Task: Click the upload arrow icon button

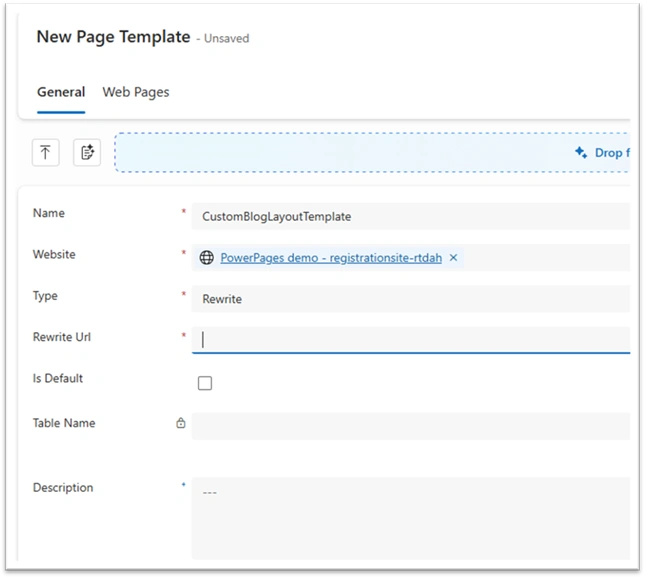Action: pyautogui.click(x=45, y=152)
